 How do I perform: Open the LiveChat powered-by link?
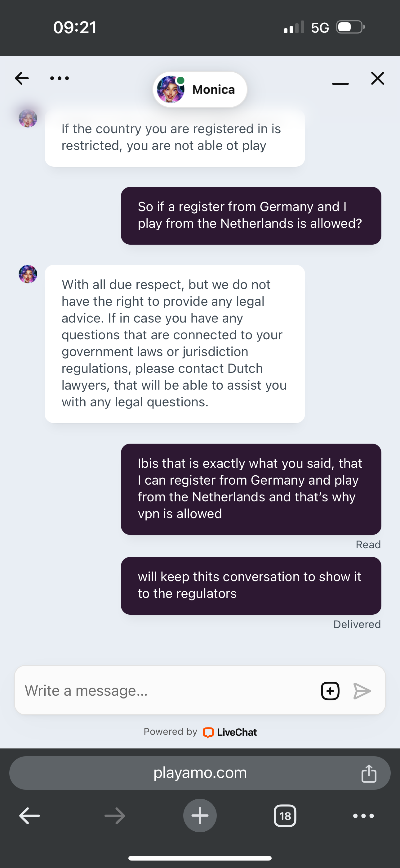(x=230, y=732)
